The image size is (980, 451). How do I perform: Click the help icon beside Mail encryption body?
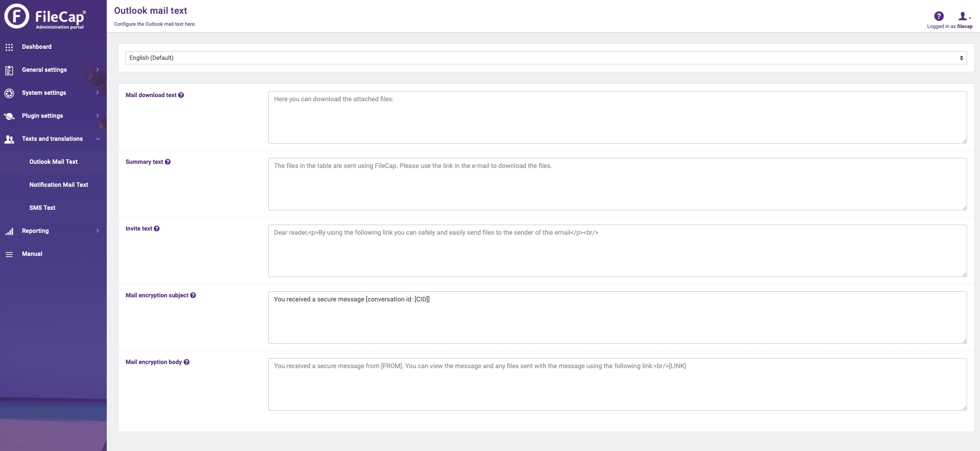coord(186,362)
